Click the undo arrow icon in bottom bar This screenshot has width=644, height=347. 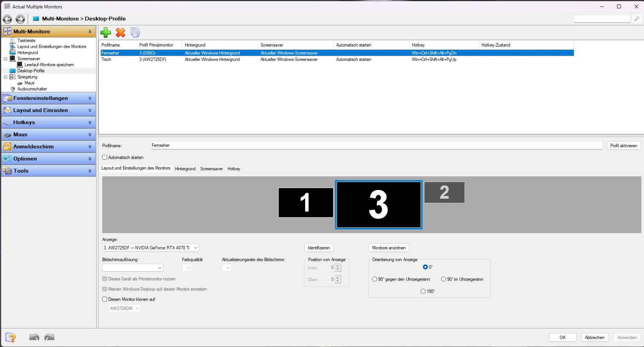34,337
